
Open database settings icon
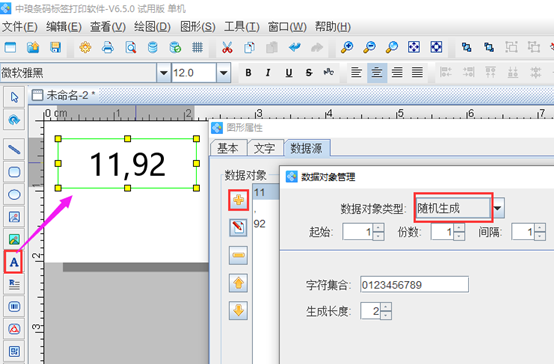pyautogui.click(x=153, y=47)
